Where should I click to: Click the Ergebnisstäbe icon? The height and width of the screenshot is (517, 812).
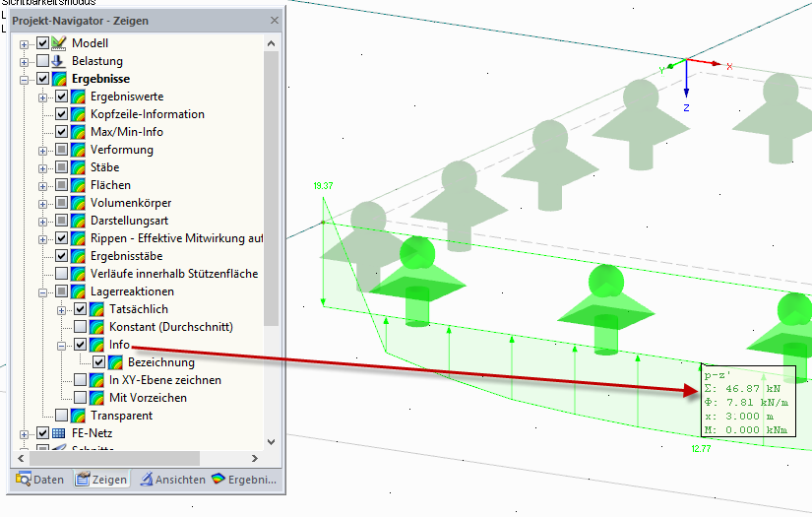78,256
